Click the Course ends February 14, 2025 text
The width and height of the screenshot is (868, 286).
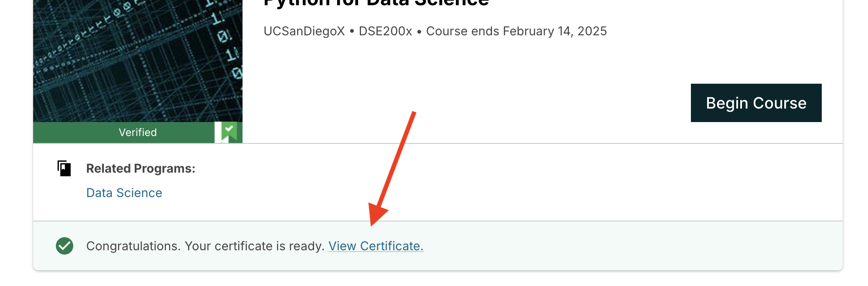tap(516, 31)
